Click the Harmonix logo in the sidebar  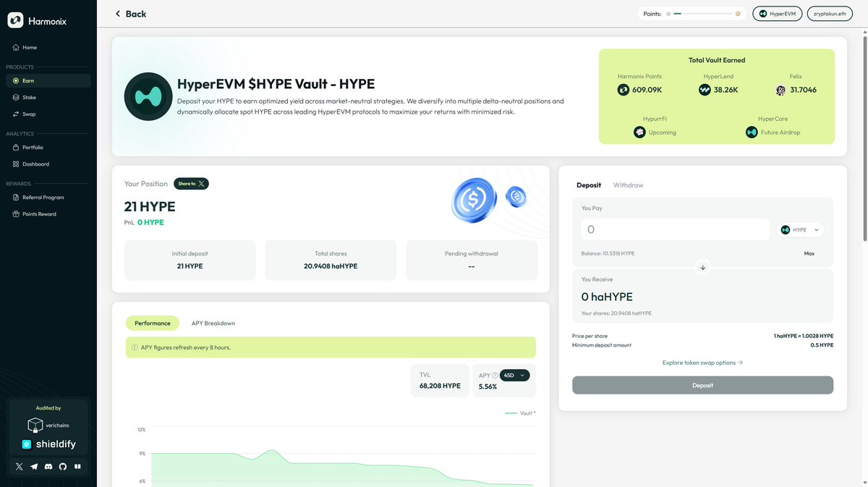click(37, 21)
